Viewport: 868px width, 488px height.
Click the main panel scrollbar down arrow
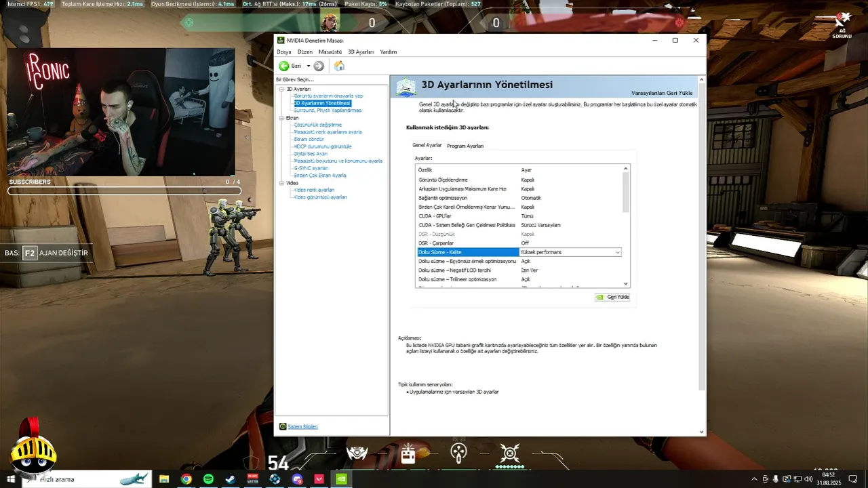tap(701, 432)
